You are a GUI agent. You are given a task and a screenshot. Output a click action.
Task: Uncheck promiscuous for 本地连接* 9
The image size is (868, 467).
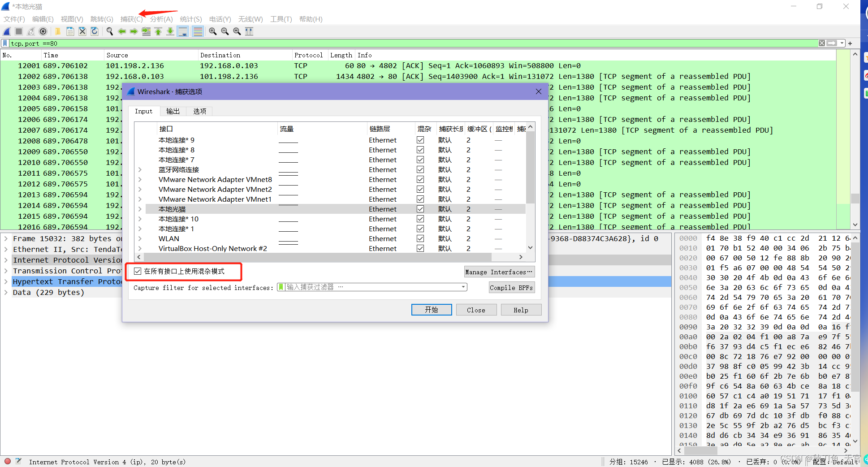[420, 140]
